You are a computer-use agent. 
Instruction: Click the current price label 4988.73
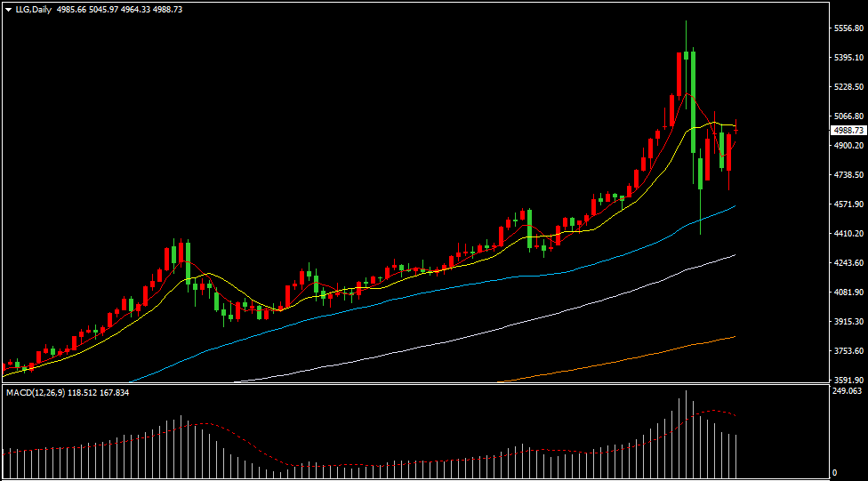848,131
